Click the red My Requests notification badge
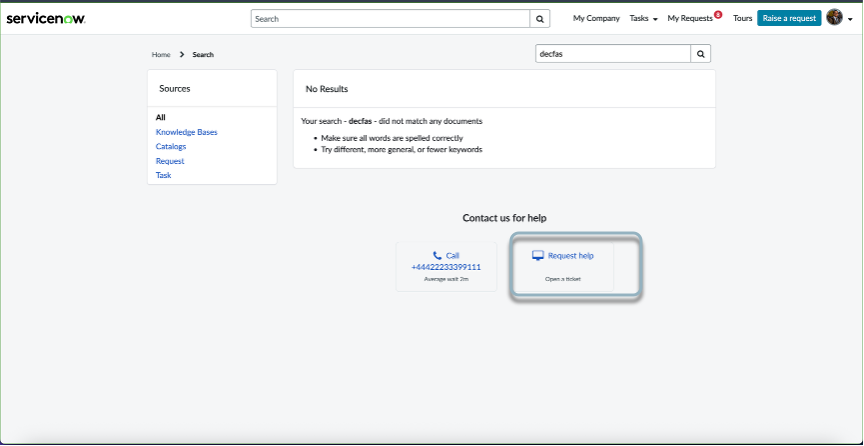 pyautogui.click(x=718, y=14)
